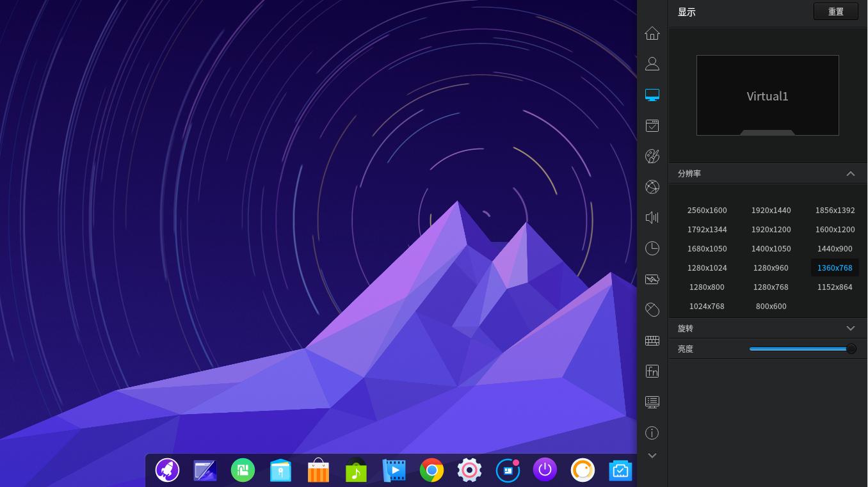
Task: Go to the control center home icon
Action: coord(652,33)
